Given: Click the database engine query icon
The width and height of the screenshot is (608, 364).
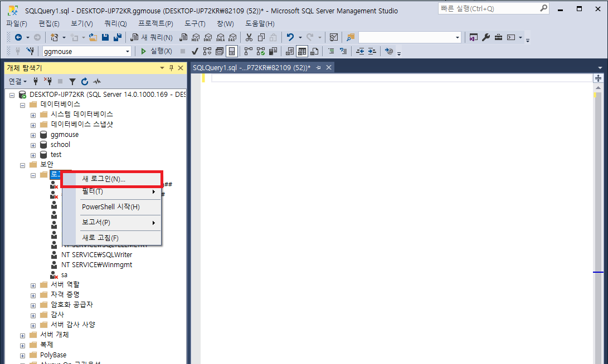Looking at the screenshot, I should click(183, 37).
